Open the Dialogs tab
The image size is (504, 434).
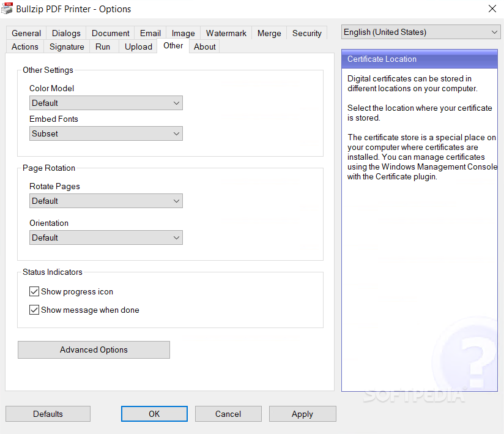pyautogui.click(x=66, y=33)
